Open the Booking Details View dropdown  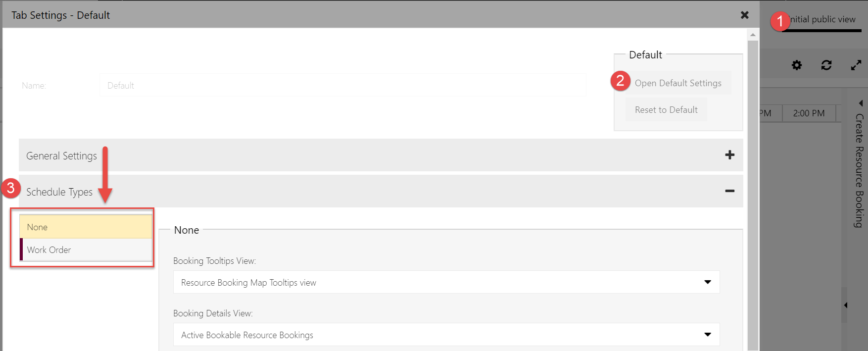(x=708, y=335)
